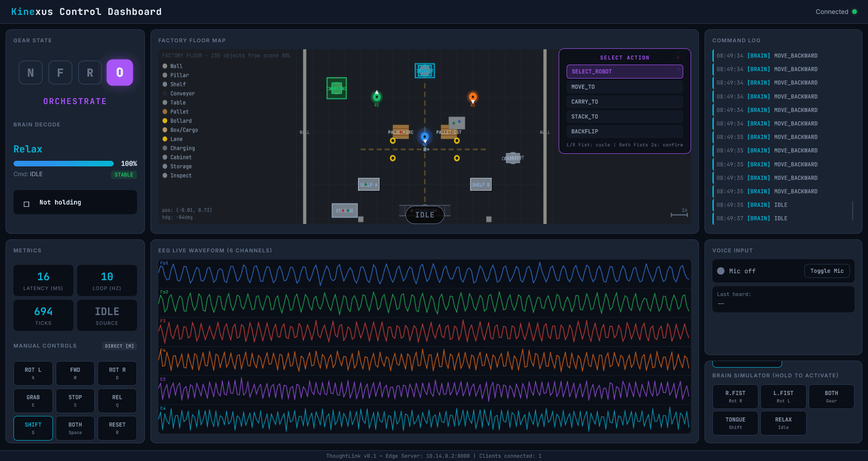Click the green charging station icon
868x461 pixels.
click(337, 88)
